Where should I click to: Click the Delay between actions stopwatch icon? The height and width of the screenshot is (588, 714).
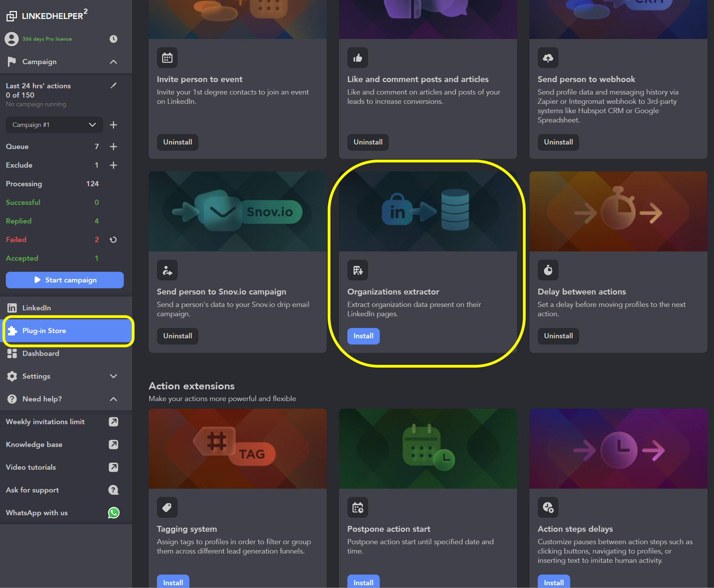click(548, 270)
